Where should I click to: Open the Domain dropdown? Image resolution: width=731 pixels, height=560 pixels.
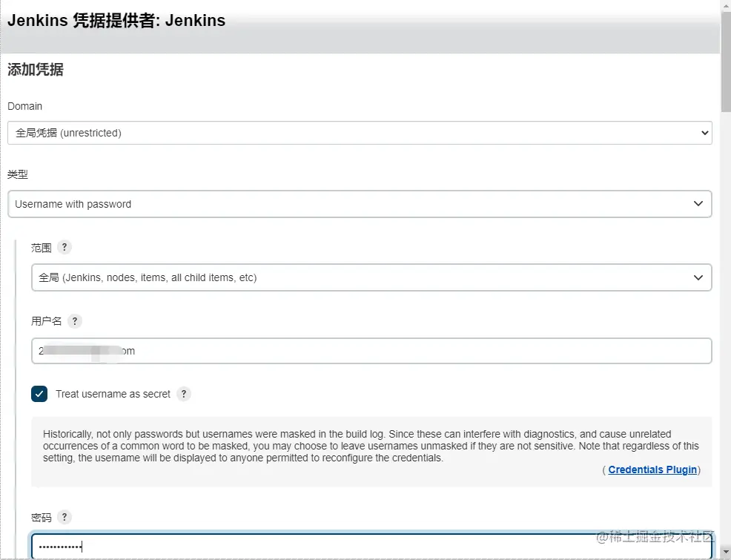[360, 133]
